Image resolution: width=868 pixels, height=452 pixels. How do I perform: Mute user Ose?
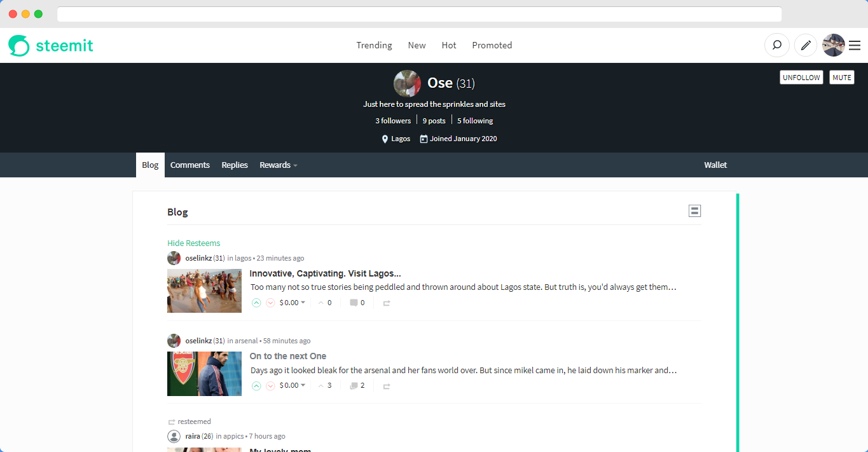point(841,77)
